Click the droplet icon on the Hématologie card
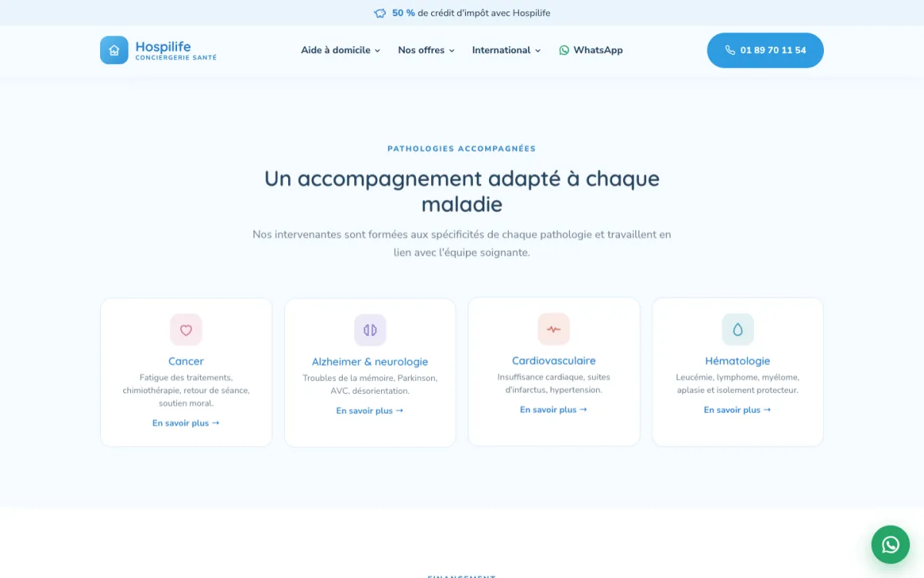924x578 pixels. pos(738,329)
